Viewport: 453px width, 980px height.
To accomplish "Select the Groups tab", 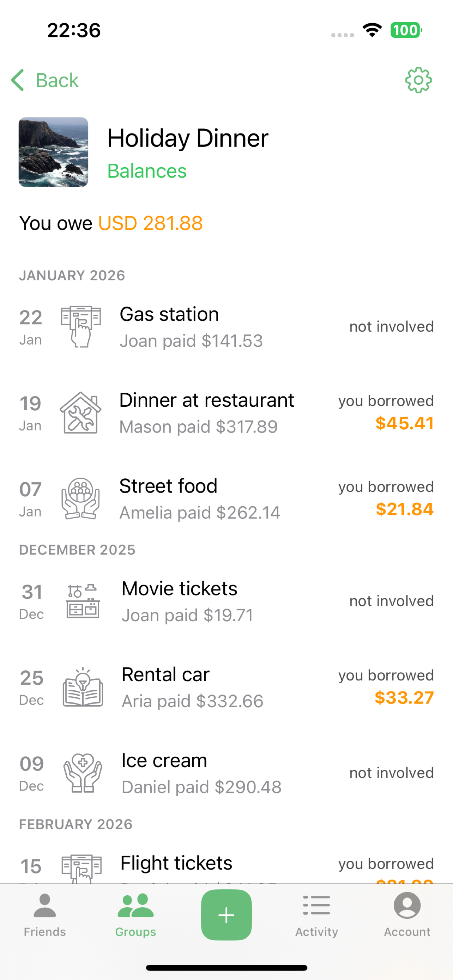I will [136, 915].
